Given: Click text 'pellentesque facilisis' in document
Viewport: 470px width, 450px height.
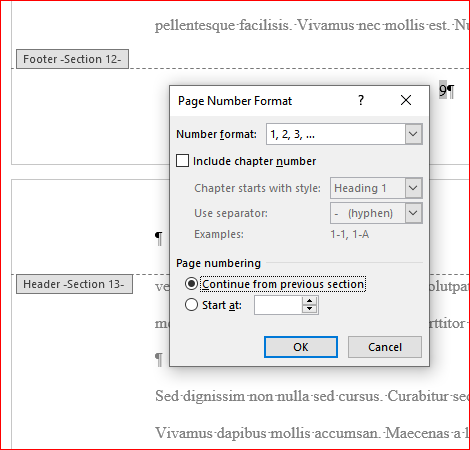Looking at the screenshot, I should tap(222, 26).
